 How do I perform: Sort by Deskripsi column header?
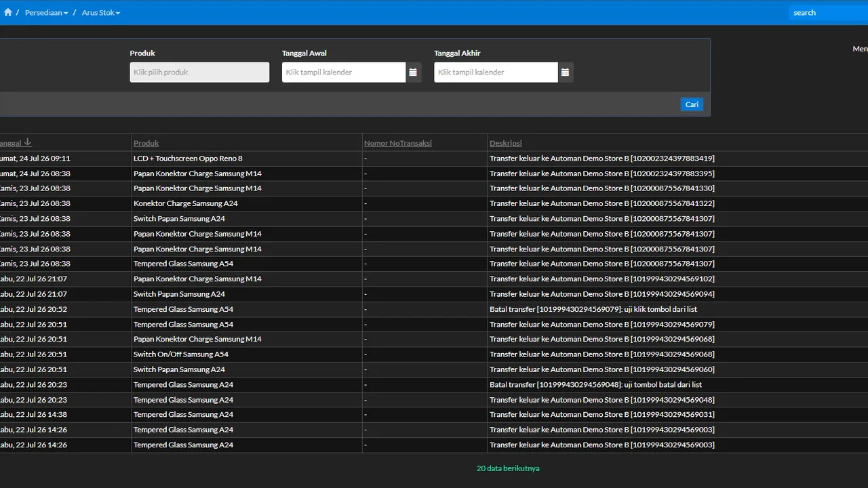(506, 143)
